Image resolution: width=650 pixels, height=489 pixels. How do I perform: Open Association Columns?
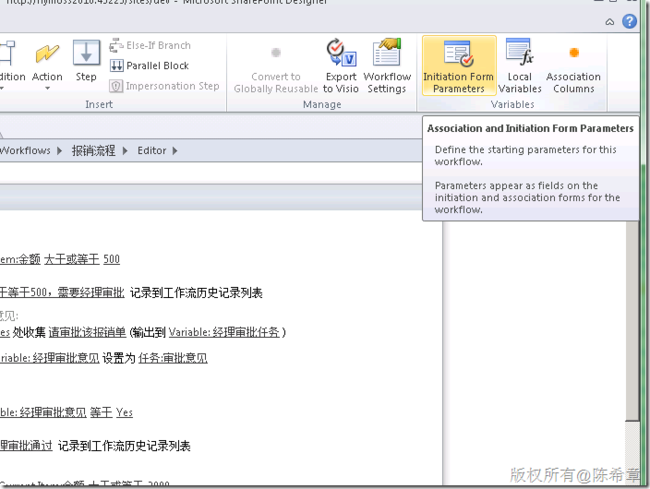[573, 68]
